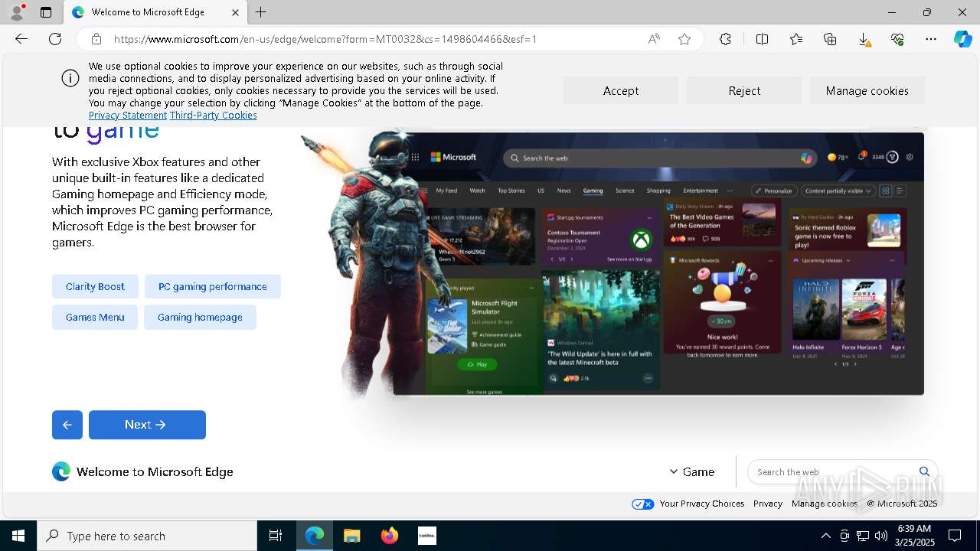The image size is (980, 551).
Task: Click the Search the web field
Action: pyautogui.click(x=835, y=472)
